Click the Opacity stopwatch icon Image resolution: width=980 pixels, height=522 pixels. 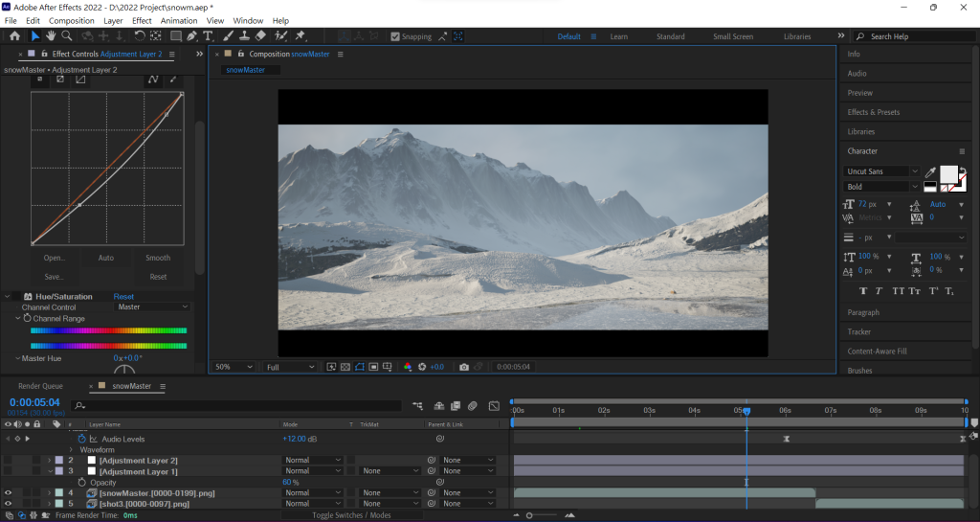pyautogui.click(x=82, y=482)
